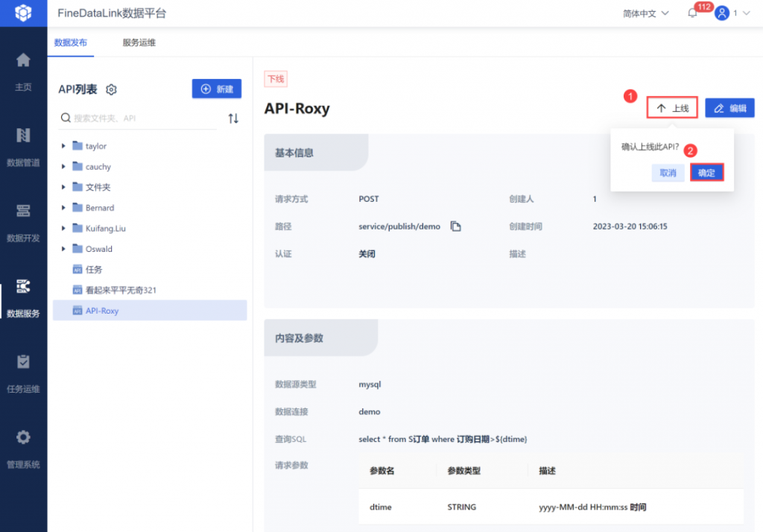Open the user account dropdown menu
The width and height of the screenshot is (763, 532).
[732, 13]
